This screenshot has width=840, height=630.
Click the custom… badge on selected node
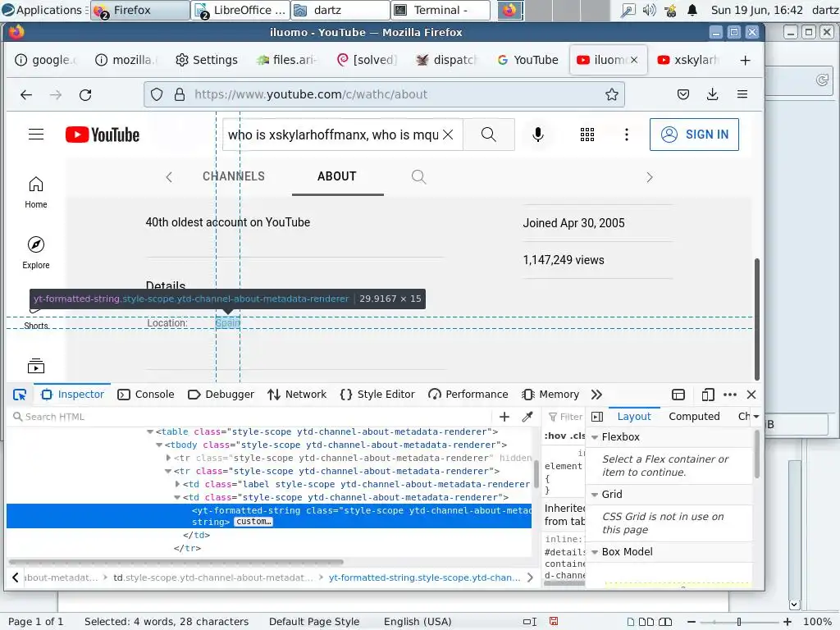coord(253,522)
